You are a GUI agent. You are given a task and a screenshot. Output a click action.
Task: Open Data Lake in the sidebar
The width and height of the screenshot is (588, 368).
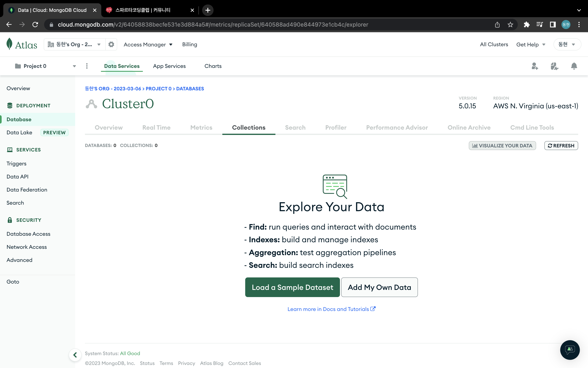point(19,133)
